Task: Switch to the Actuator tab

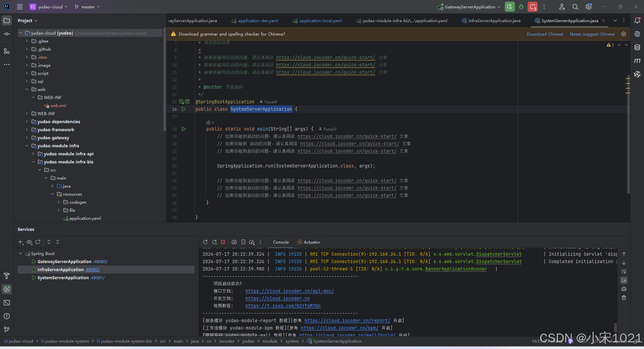Action: tap(312, 242)
